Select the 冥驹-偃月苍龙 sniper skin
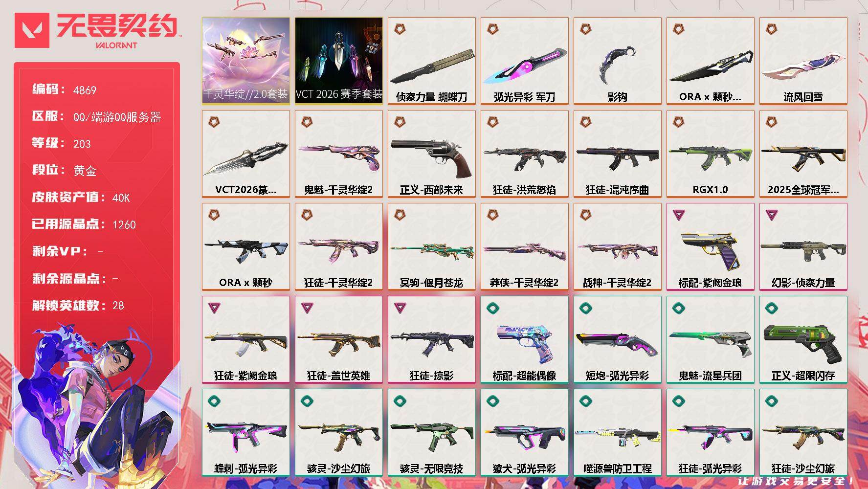 431,246
